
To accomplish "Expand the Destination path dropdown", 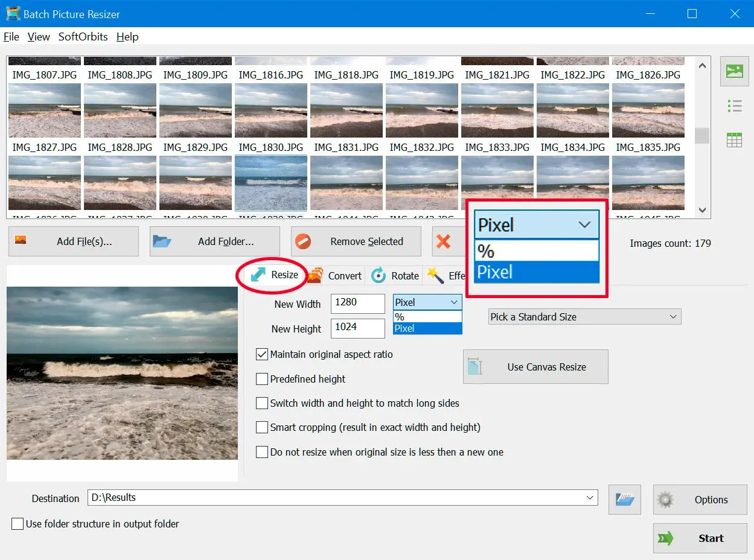I will pos(590,498).
